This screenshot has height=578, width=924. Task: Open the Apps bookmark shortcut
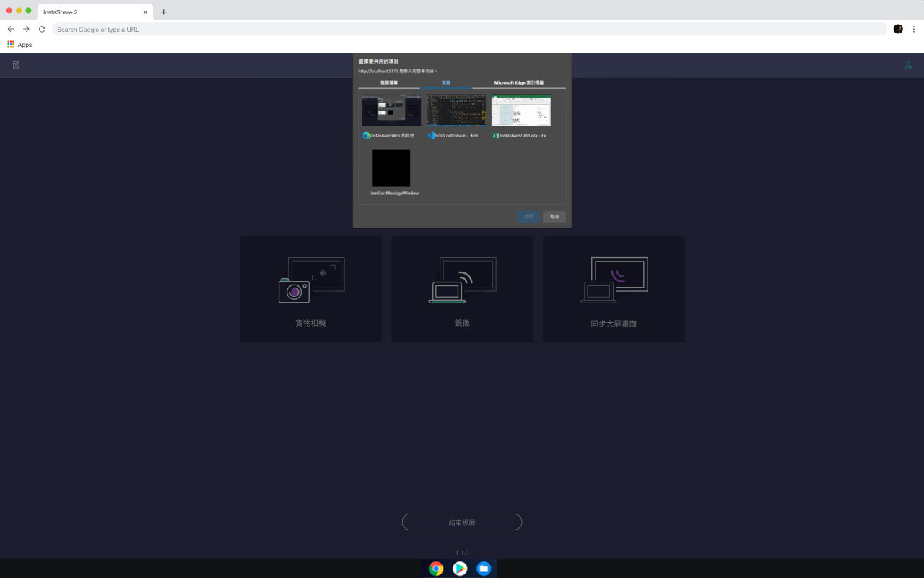pos(19,45)
